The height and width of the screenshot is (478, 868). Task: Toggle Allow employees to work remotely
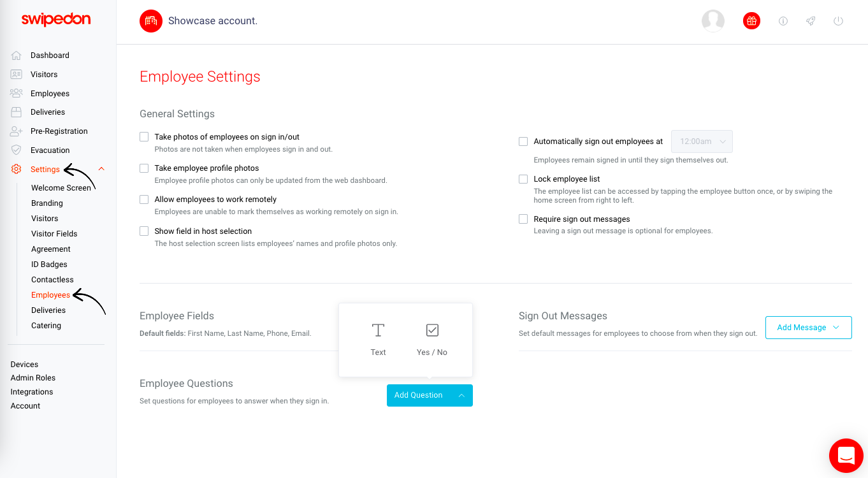pos(144,199)
